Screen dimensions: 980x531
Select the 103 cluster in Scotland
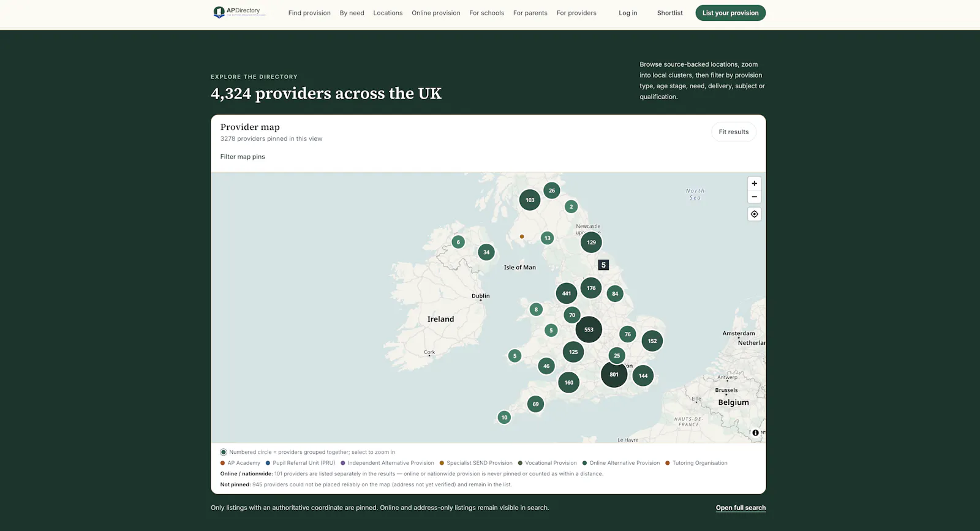(530, 200)
